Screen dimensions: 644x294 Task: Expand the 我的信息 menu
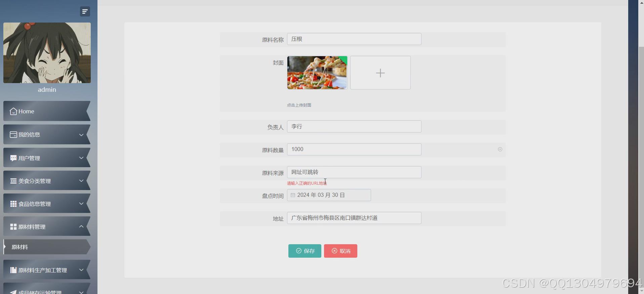tap(47, 135)
